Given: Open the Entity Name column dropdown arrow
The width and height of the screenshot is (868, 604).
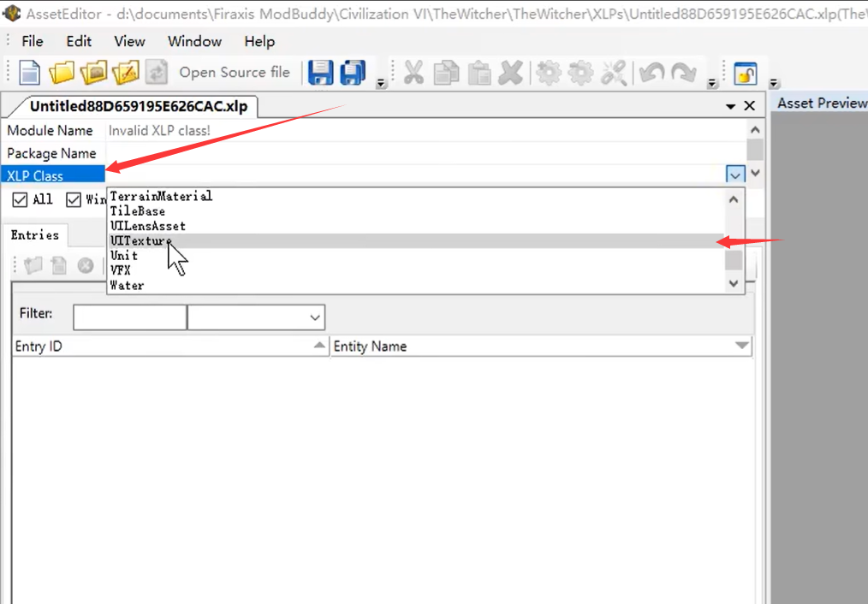Looking at the screenshot, I should pyautogui.click(x=742, y=346).
